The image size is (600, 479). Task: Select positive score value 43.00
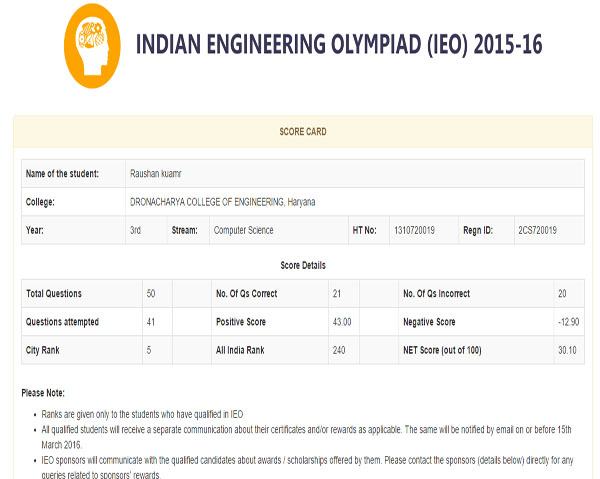[x=342, y=322]
